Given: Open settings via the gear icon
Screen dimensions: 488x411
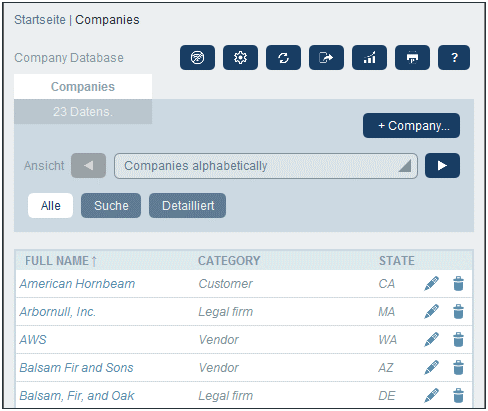Looking at the screenshot, I should [240, 58].
